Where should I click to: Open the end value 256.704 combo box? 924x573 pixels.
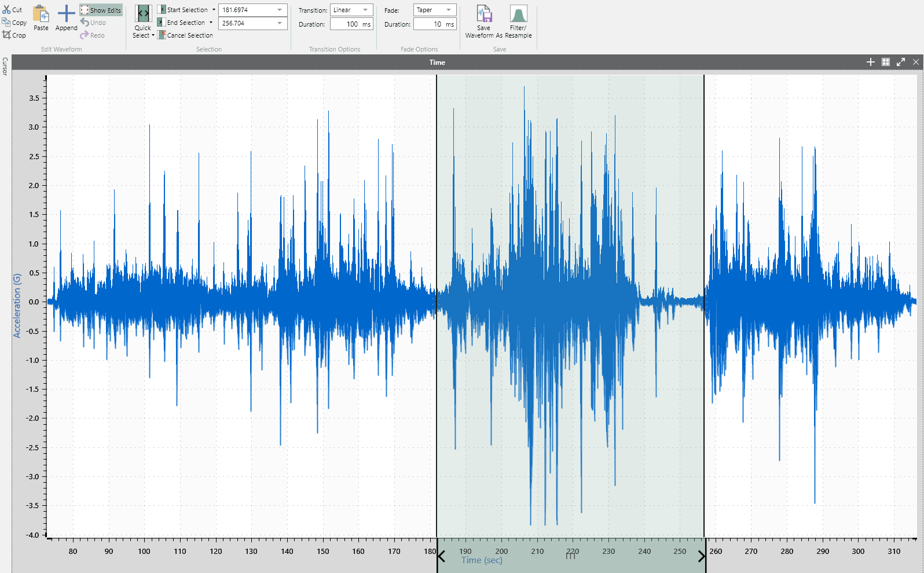point(252,23)
